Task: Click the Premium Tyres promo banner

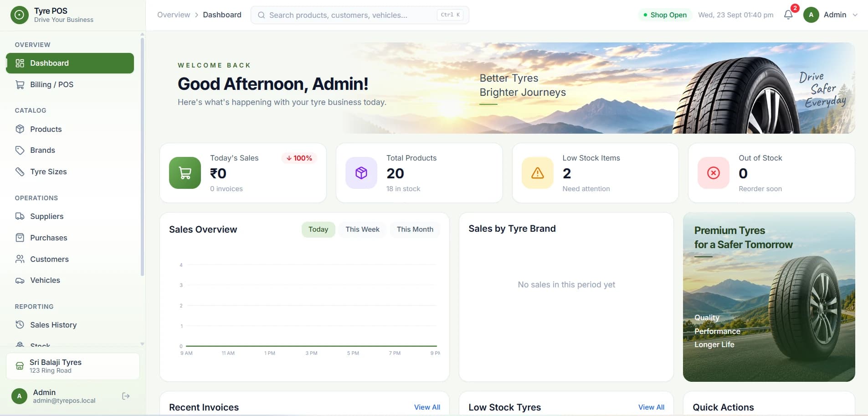Action: coord(769,297)
